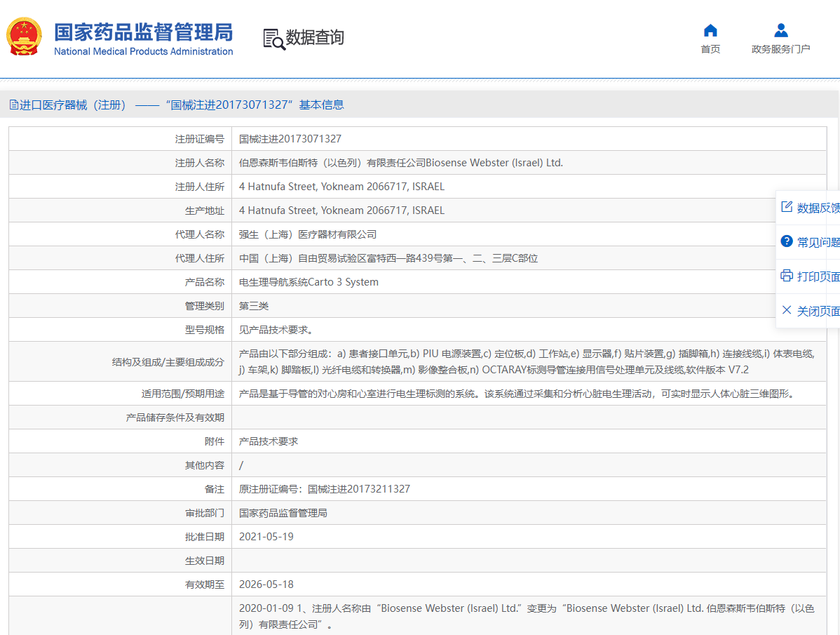Click the 其他内容 label cell
The image size is (840, 635).
(120, 465)
